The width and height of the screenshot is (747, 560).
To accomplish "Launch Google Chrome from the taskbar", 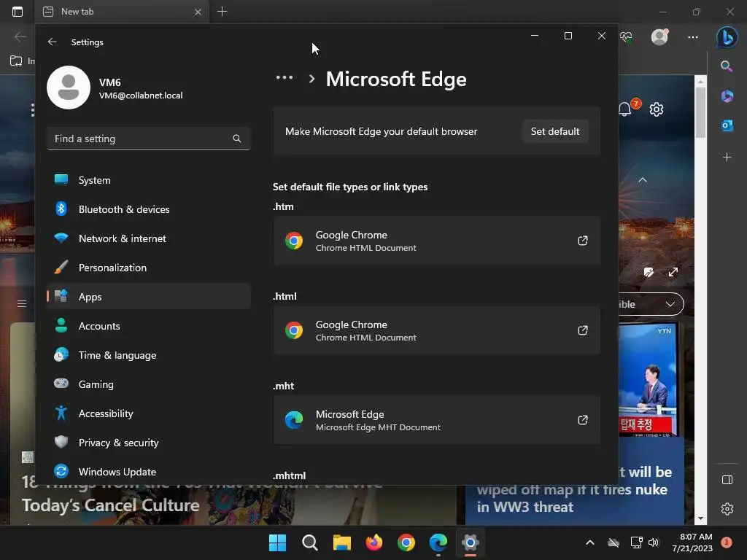I will [x=406, y=542].
